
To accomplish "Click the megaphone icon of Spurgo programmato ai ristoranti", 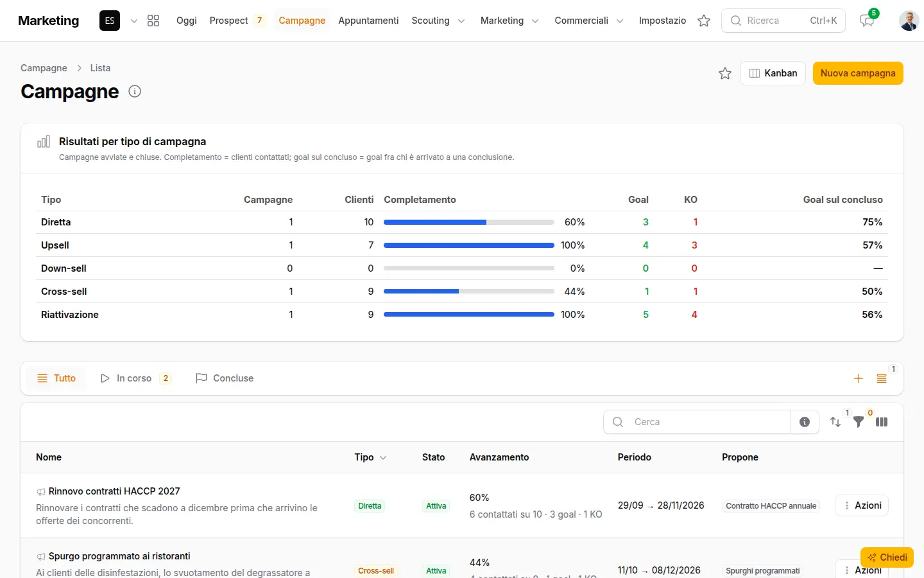I will click(41, 557).
